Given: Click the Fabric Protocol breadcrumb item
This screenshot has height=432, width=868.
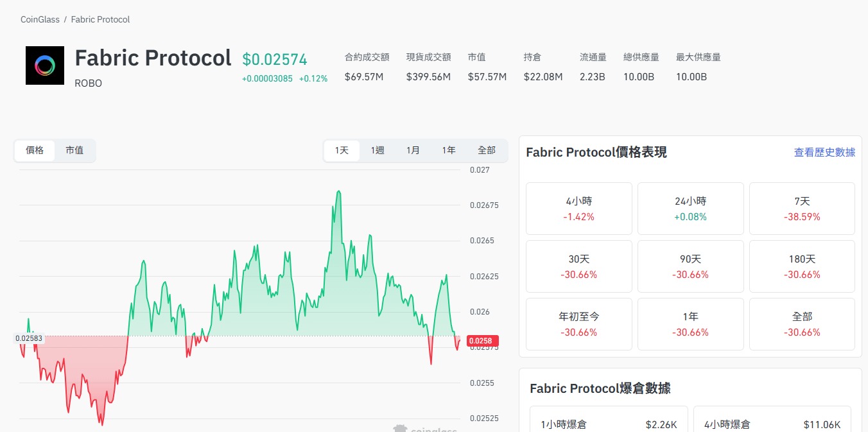Looking at the screenshot, I should (100, 20).
